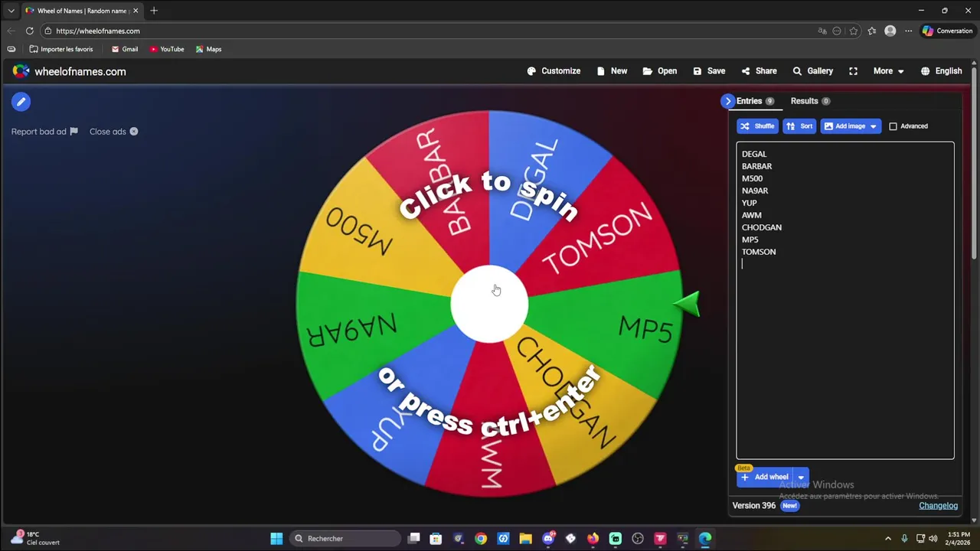Open File Explorer from the taskbar

tap(525, 539)
